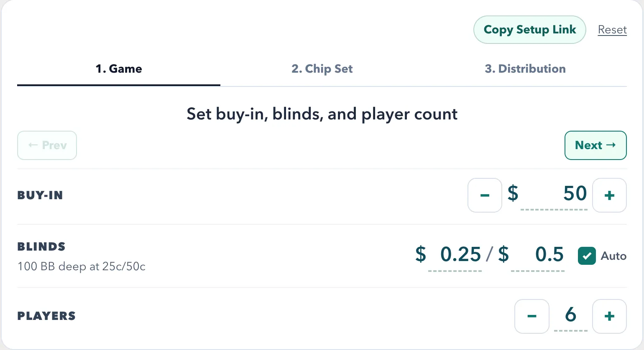Decrease the buy-in with minus button
The image size is (644, 350).
coord(485,195)
